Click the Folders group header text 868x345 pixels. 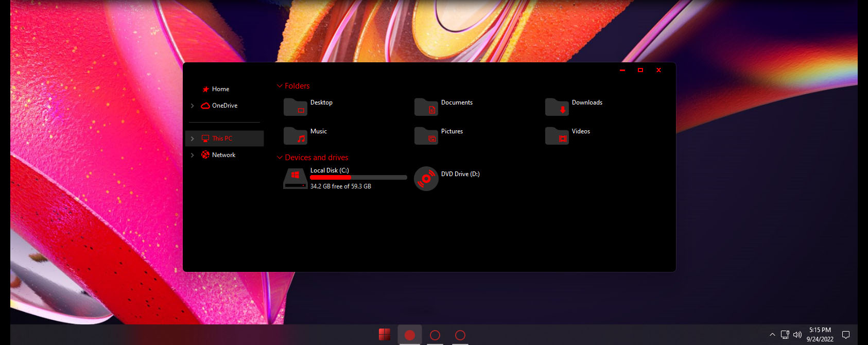pyautogui.click(x=297, y=86)
